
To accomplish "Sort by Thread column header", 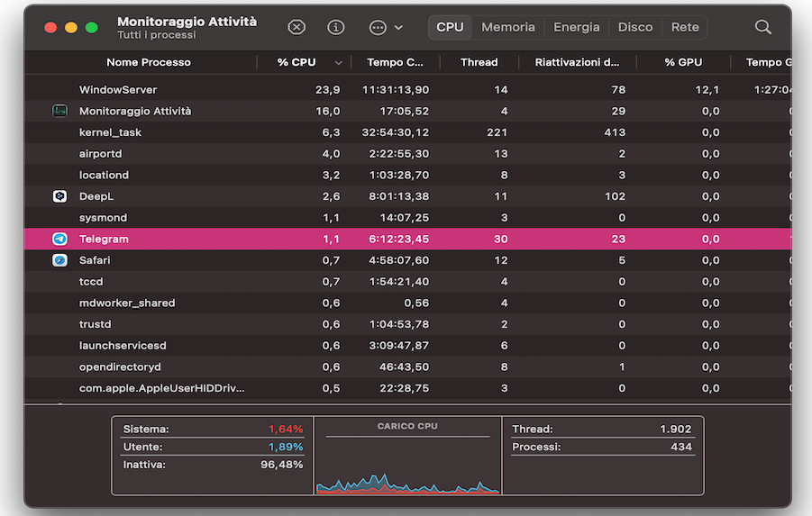I will (x=479, y=62).
